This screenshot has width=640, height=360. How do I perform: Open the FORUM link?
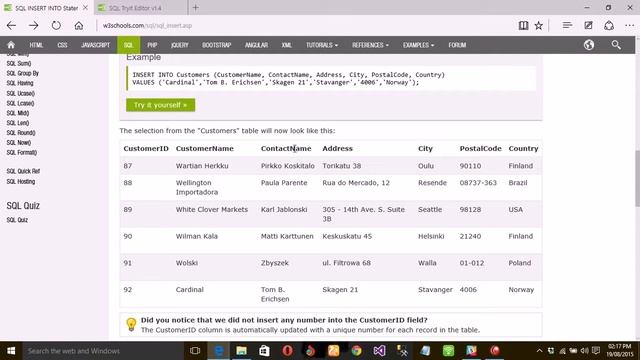[x=457, y=45]
